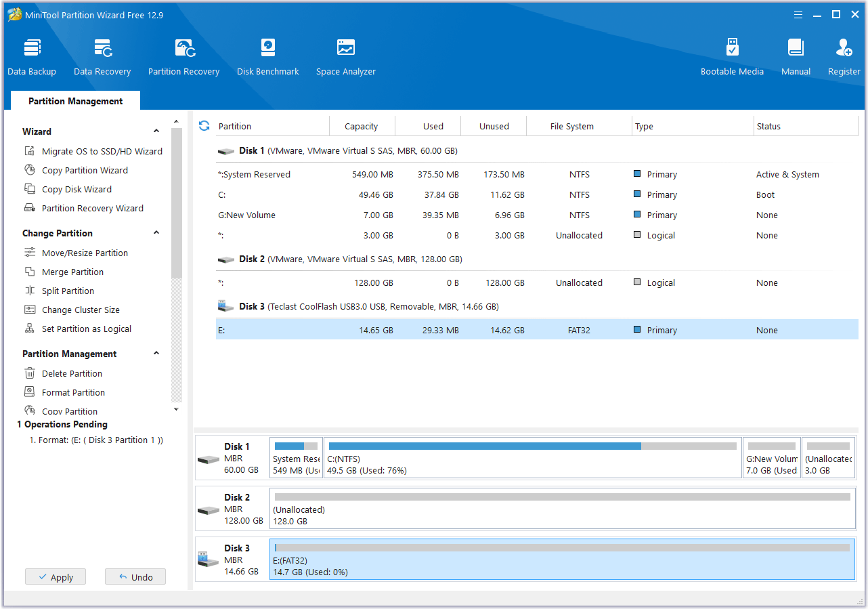
Task: Sort by the File System column header
Action: pos(579,126)
